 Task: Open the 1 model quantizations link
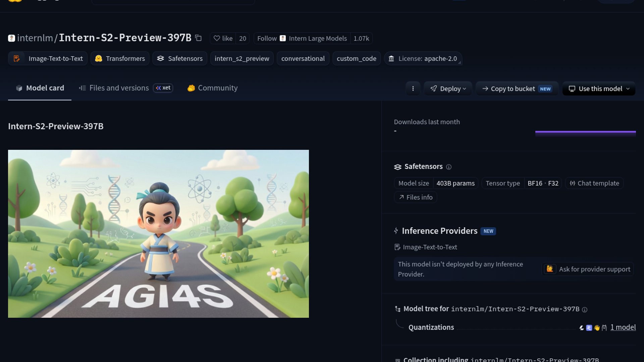tap(623, 327)
